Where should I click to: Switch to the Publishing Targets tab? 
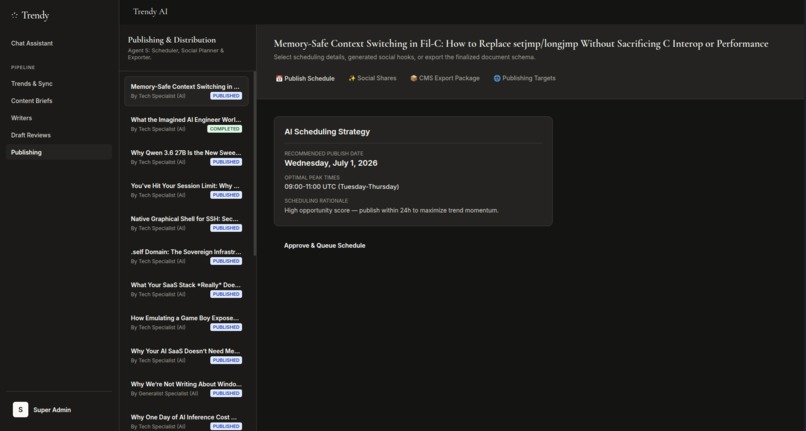pos(524,78)
